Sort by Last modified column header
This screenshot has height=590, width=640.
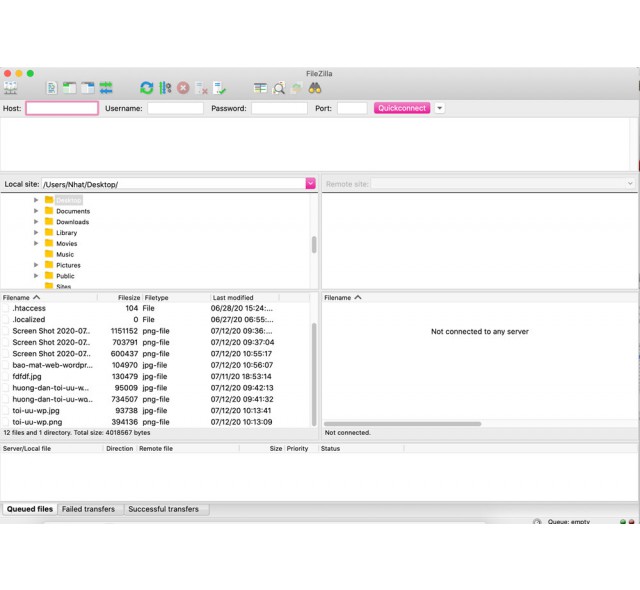click(x=245, y=298)
